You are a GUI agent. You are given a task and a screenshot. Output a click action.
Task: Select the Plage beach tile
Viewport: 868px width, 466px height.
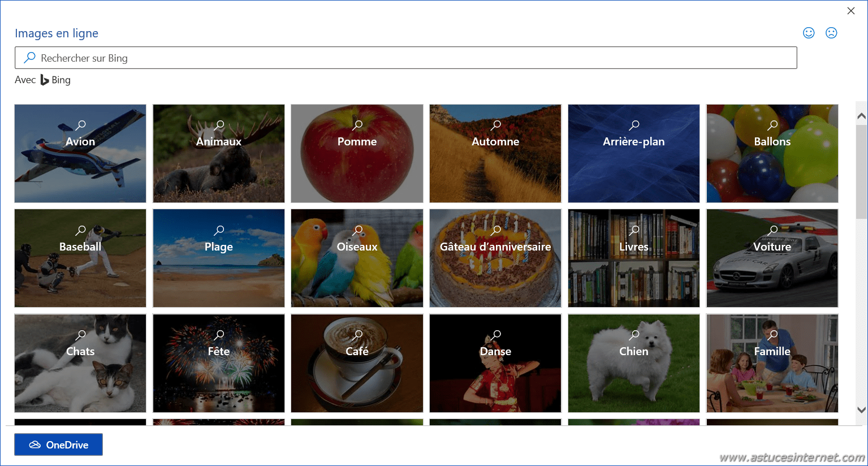[219, 258]
